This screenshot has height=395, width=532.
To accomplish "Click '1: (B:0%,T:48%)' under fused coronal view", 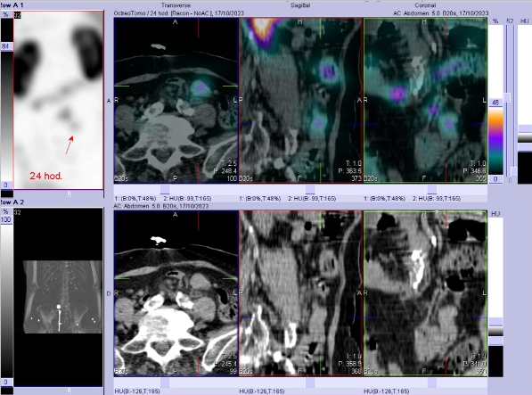I will coord(385,199).
